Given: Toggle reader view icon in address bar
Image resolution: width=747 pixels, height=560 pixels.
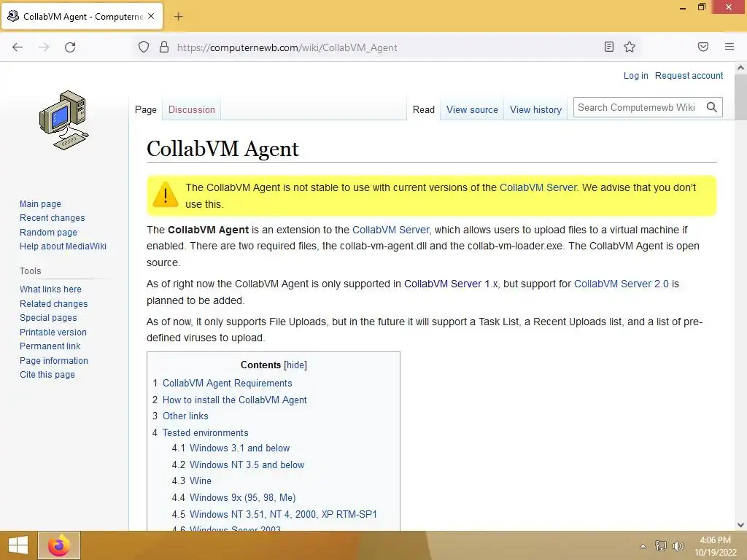Looking at the screenshot, I should [609, 47].
